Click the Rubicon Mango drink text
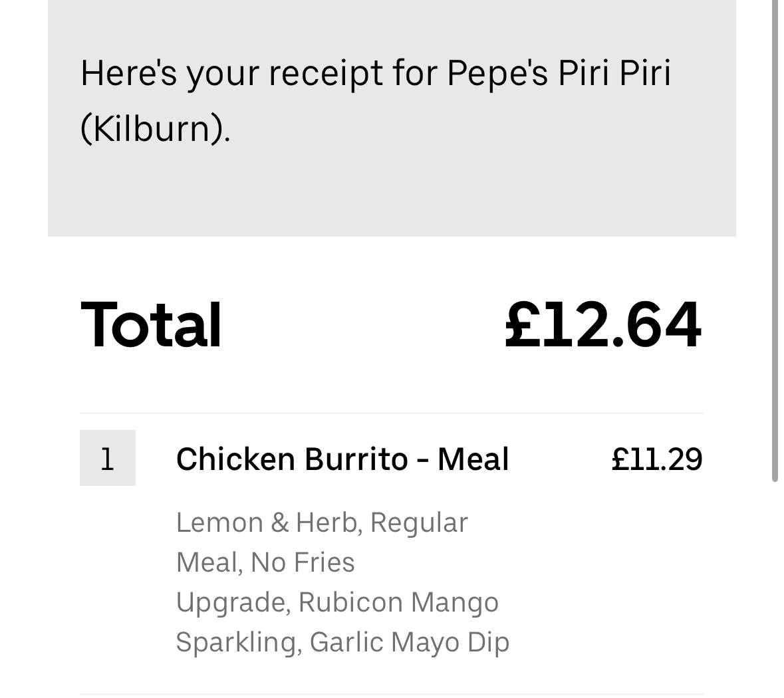 [x=398, y=602]
